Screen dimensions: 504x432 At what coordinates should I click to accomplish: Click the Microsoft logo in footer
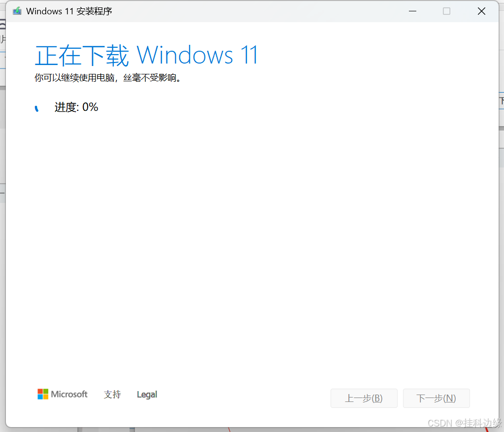click(63, 394)
